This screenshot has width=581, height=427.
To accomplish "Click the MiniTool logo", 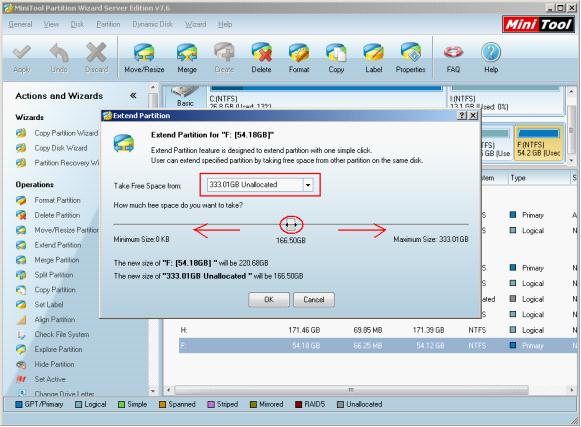I will [538, 24].
